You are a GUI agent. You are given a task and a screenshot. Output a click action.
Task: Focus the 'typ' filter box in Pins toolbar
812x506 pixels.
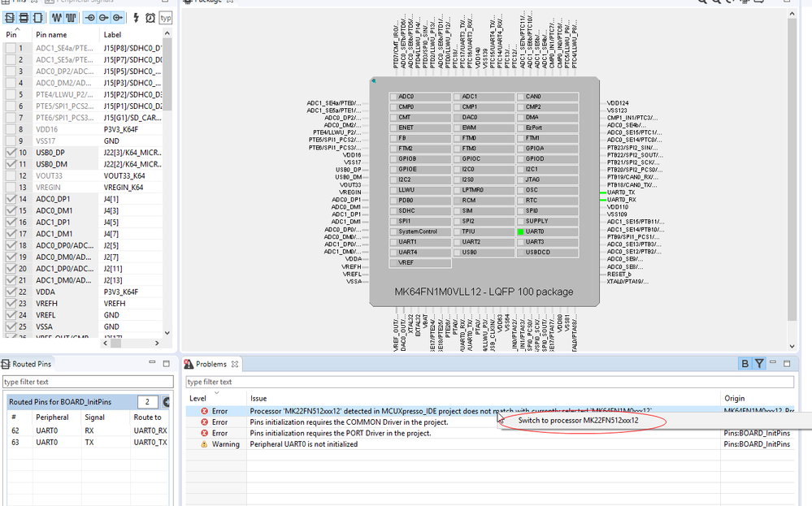coord(166,18)
